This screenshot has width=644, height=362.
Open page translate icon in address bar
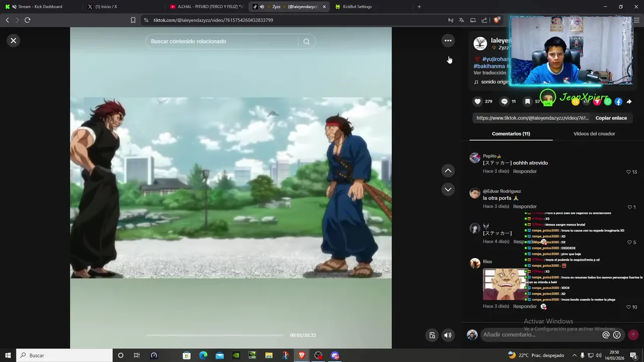point(461,20)
